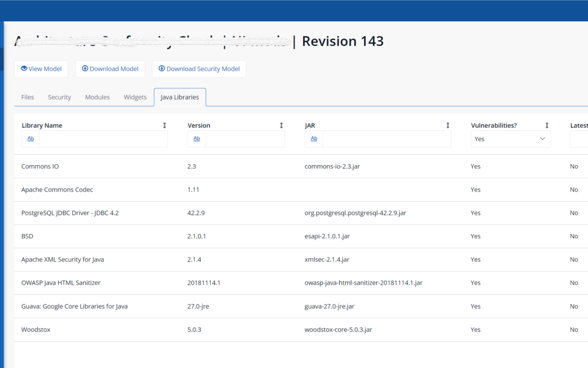Click version 2.1.0.1 cell
The width and height of the screenshot is (588, 368).
pyautogui.click(x=197, y=236)
